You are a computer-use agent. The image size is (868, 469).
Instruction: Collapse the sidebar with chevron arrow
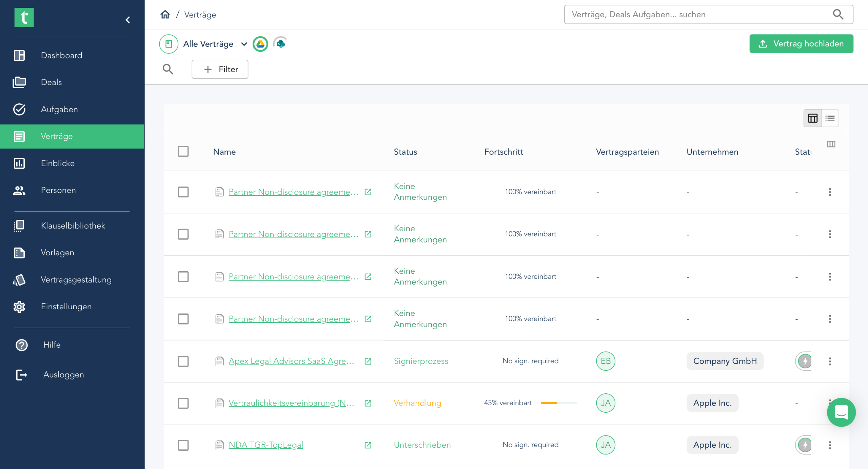128,20
